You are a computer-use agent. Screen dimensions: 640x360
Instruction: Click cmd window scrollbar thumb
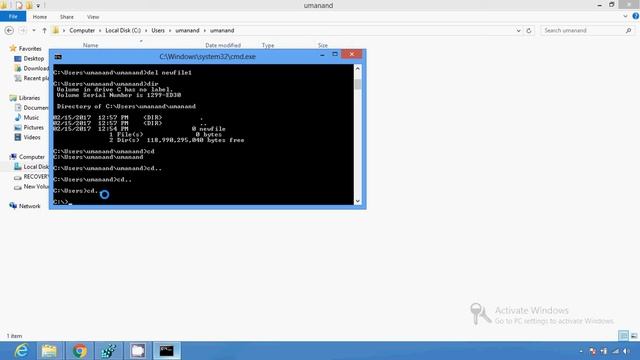pos(358,84)
